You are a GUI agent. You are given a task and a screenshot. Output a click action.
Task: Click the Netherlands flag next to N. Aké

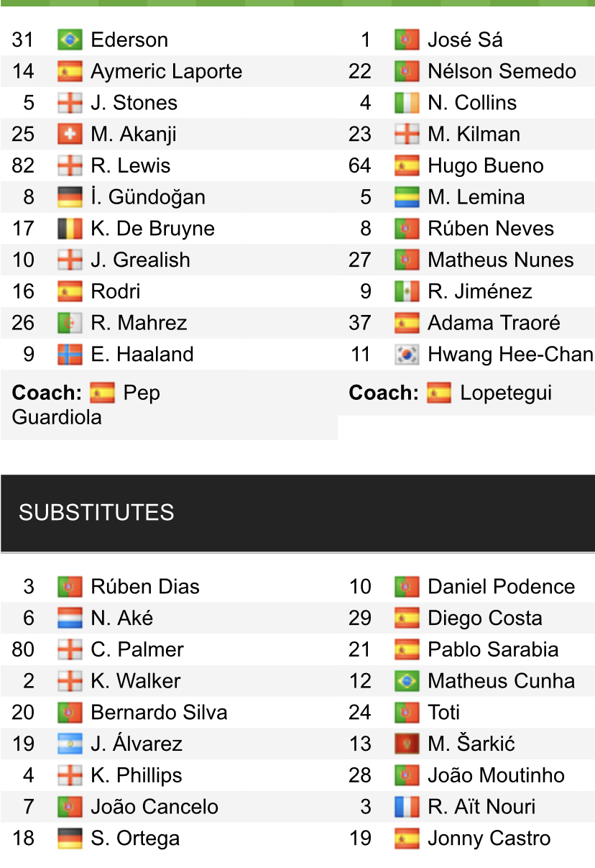point(70,618)
